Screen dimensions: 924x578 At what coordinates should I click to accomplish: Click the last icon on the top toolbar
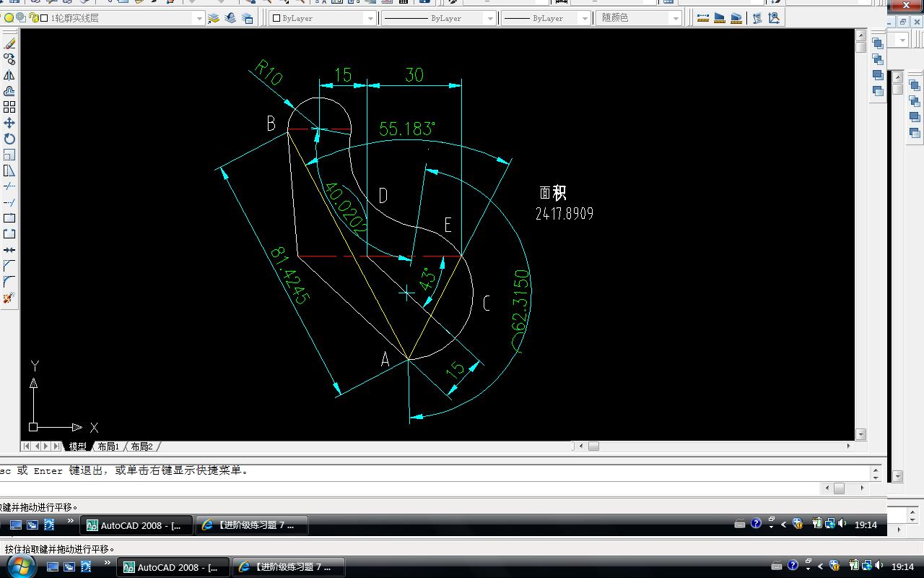point(774,18)
